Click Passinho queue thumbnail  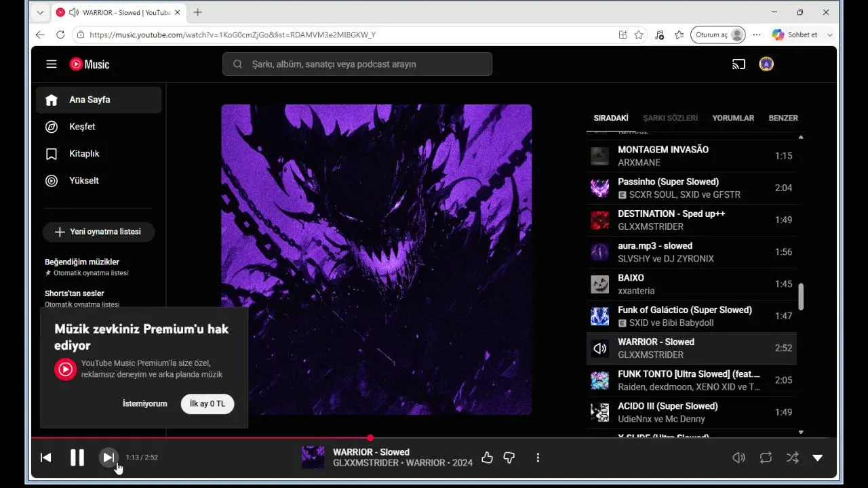point(599,188)
